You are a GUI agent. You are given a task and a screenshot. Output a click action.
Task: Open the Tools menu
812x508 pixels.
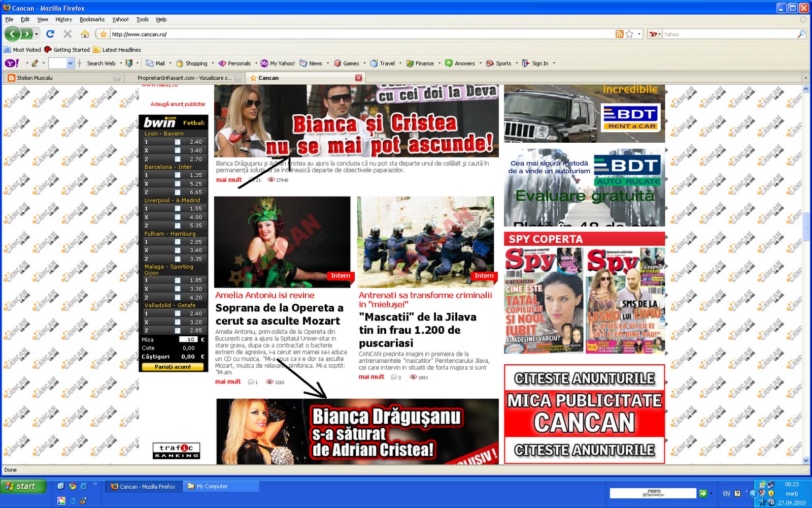tap(142, 19)
